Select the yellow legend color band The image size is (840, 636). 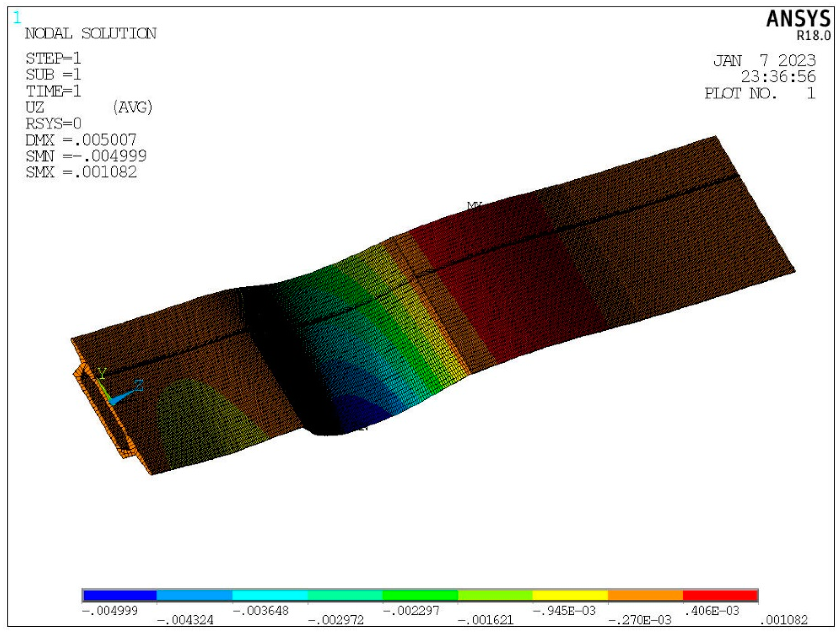point(570,595)
